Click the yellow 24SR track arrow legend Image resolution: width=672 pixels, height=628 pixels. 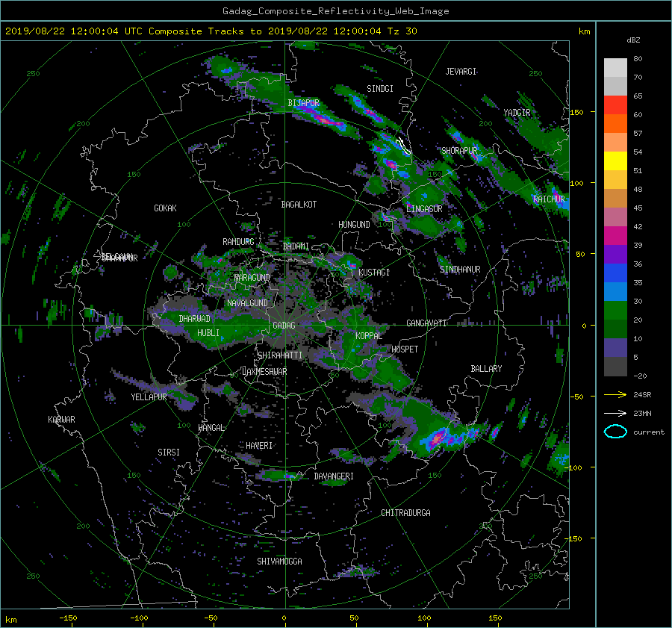pyautogui.click(x=615, y=395)
